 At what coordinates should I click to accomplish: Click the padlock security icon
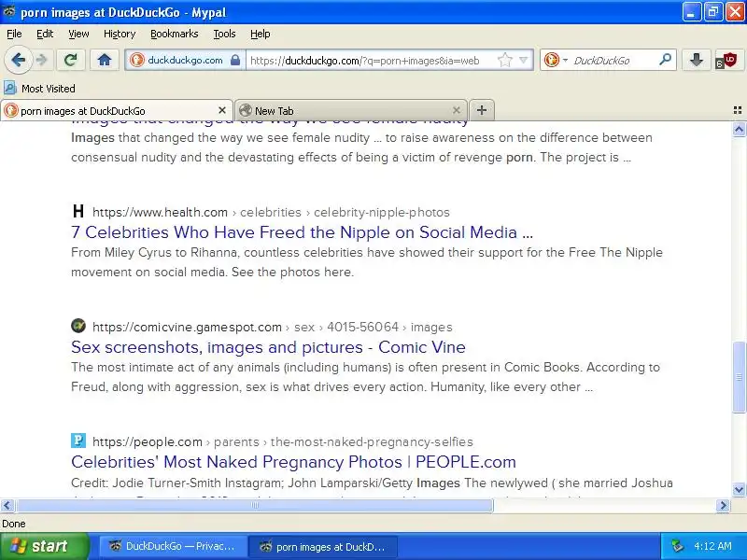click(235, 61)
